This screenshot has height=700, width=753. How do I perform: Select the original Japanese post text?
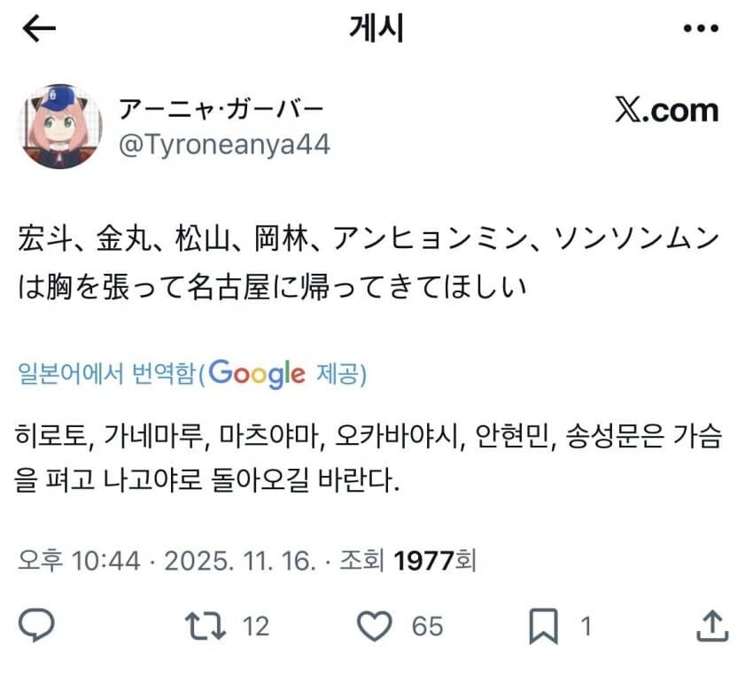[369, 262]
